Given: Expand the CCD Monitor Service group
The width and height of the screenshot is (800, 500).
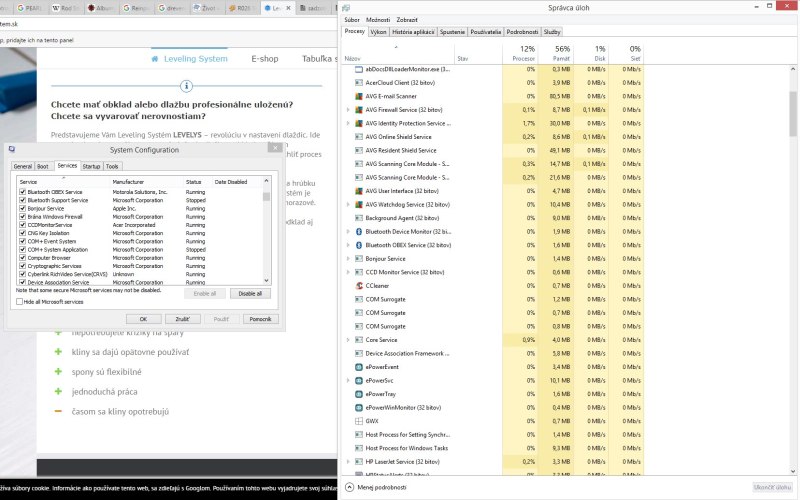Looking at the screenshot, I should click(x=348, y=272).
